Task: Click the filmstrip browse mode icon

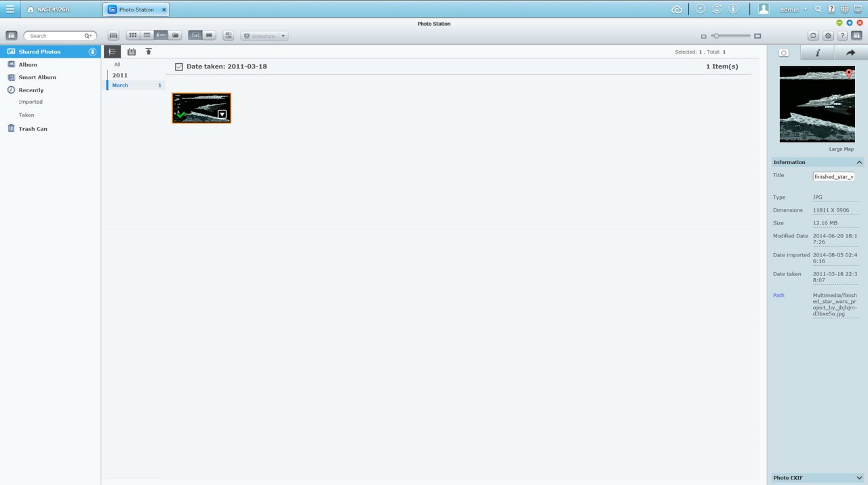Action: point(113,35)
